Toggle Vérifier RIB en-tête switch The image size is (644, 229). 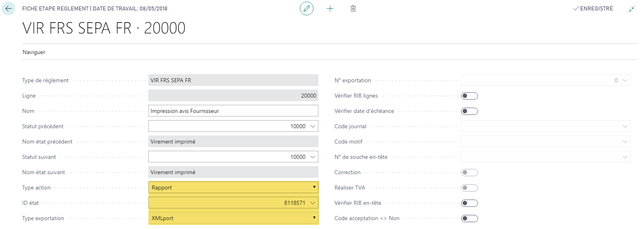[x=469, y=203]
